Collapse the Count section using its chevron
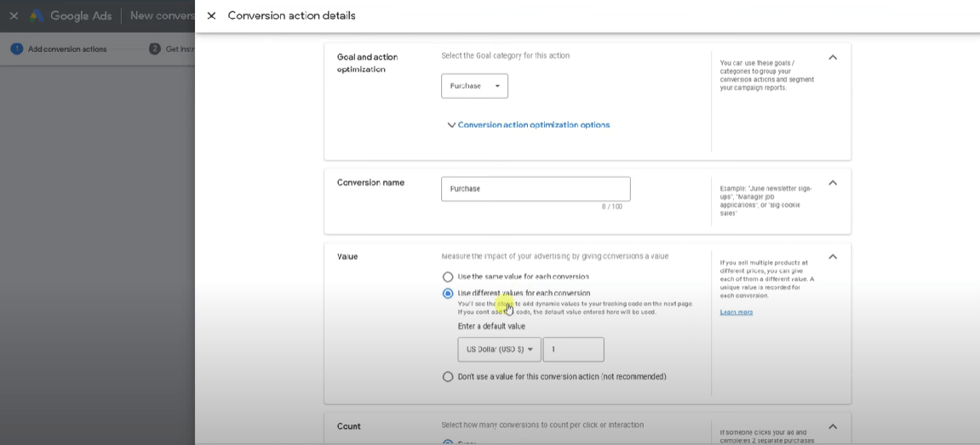Screen dimensions: 980x445 point(833,426)
